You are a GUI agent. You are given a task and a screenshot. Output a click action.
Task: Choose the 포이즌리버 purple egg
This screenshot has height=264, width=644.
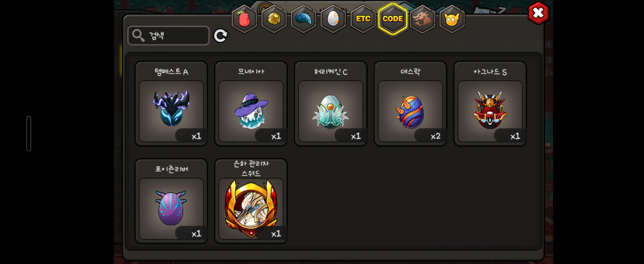pyautogui.click(x=171, y=201)
